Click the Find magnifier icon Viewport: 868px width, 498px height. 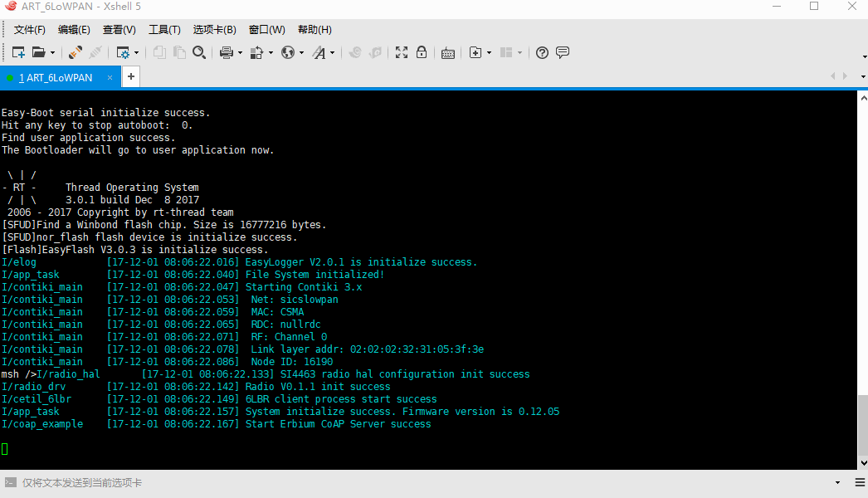click(x=199, y=52)
